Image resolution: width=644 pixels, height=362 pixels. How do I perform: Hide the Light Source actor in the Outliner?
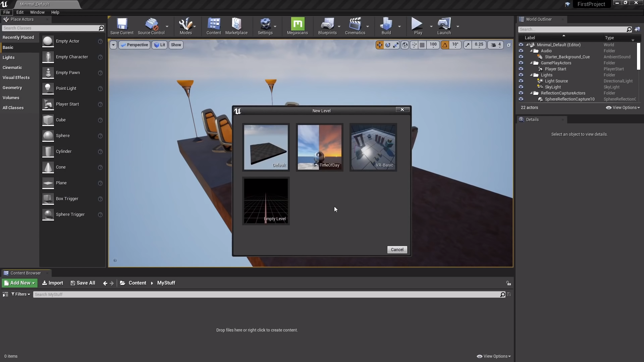coord(521,81)
